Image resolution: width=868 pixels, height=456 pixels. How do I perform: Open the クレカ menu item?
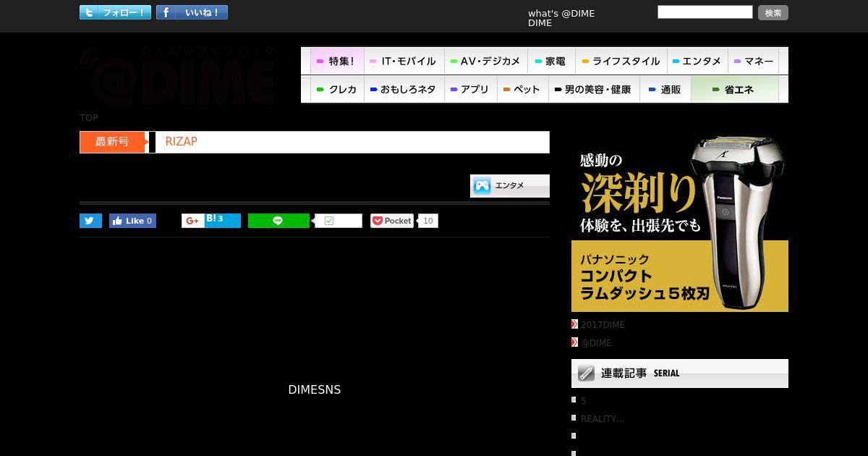(337, 89)
